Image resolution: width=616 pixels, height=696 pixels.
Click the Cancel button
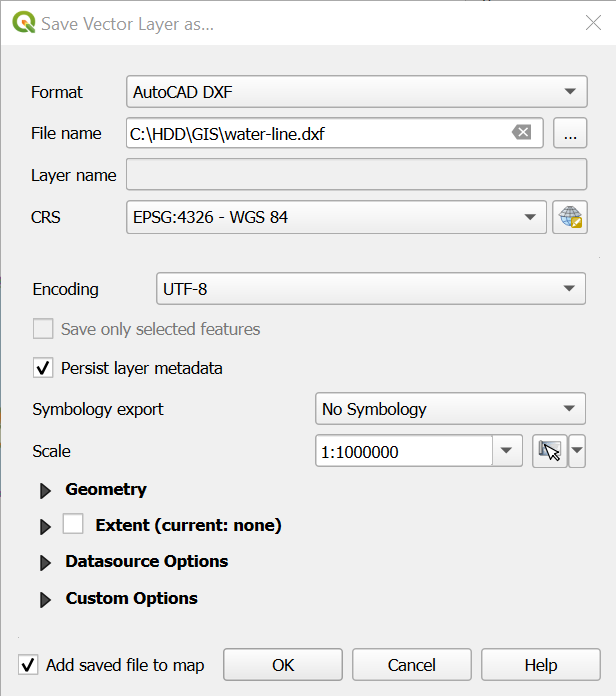point(412,665)
